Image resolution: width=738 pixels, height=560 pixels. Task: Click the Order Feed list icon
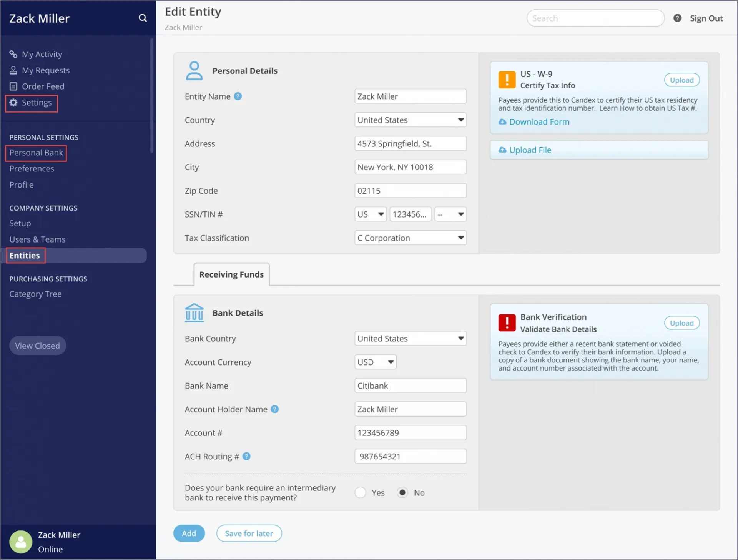coord(13,86)
